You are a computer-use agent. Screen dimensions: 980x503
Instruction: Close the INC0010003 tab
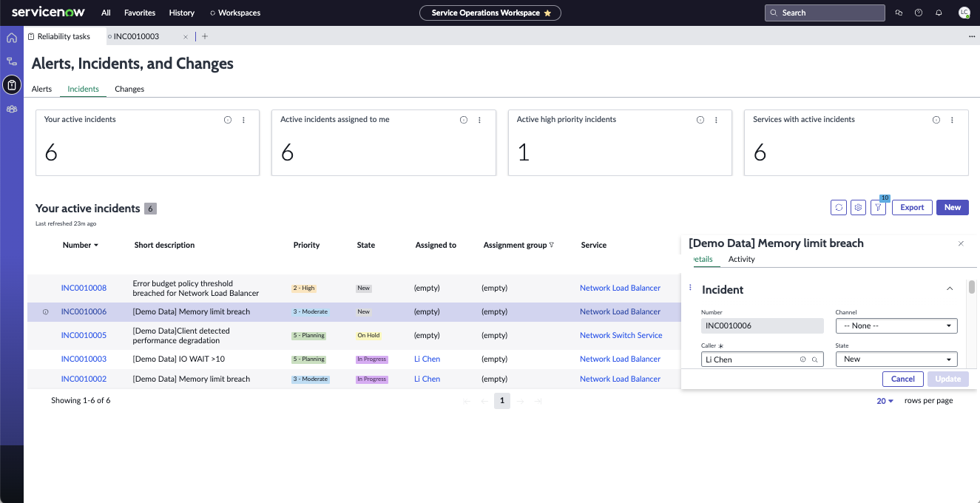pos(186,36)
